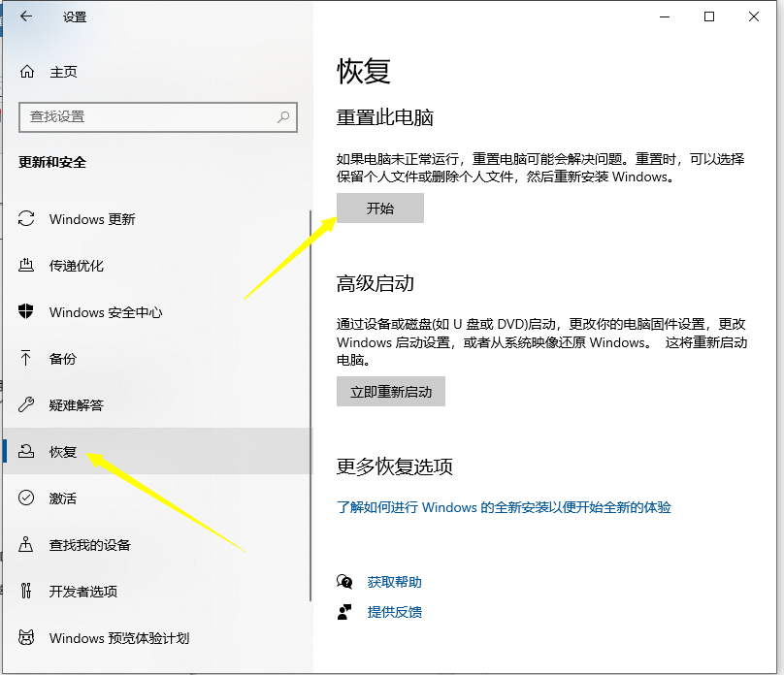Click inside the 查找设置 search field
This screenshot has height=675, width=784.
tap(146, 116)
